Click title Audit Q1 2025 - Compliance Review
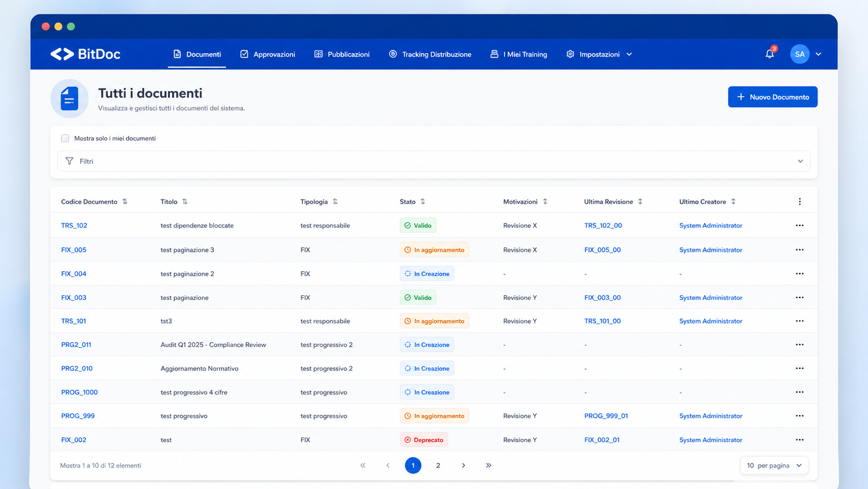The width and height of the screenshot is (868, 489). [x=213, y=345]
